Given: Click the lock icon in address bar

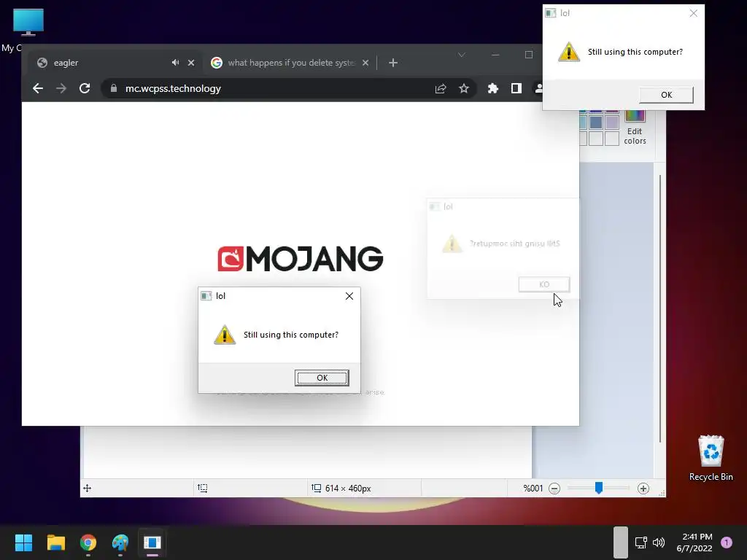Looking at the screenshot, I should 113,88.
